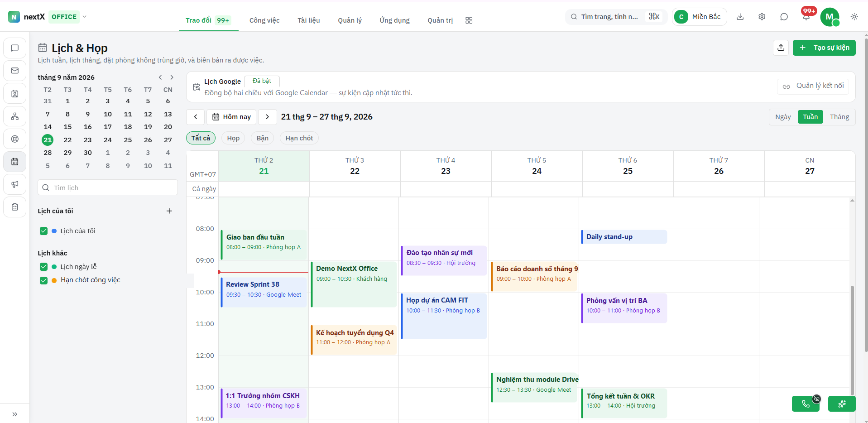The image size is (868, 423).
Task: Open Quản lý kết nối for Google Calendar
Action: [813, 86]
